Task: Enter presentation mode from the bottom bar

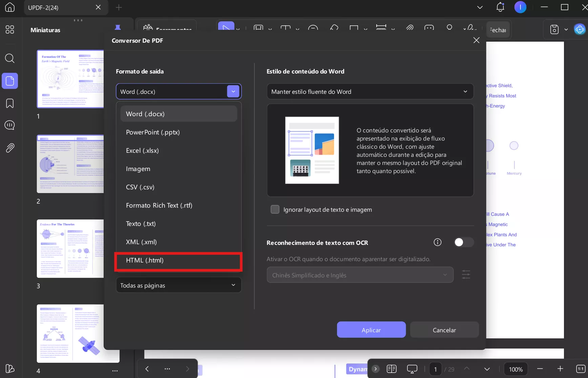Action: pyautogui.click(x=412, y=369)
